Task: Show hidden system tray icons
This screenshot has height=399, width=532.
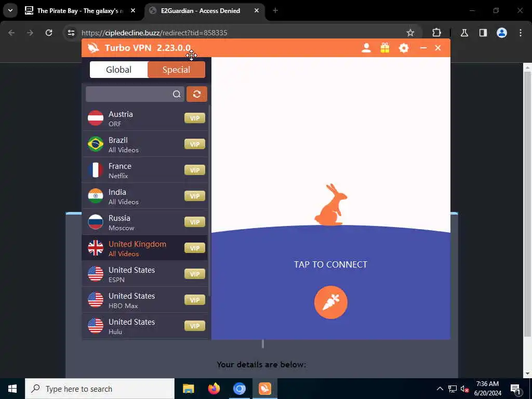Action: (x=440, y=389)
